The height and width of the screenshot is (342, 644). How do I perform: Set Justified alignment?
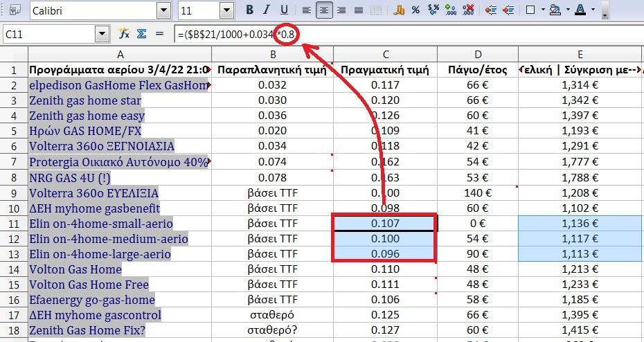tap(359, 10)
